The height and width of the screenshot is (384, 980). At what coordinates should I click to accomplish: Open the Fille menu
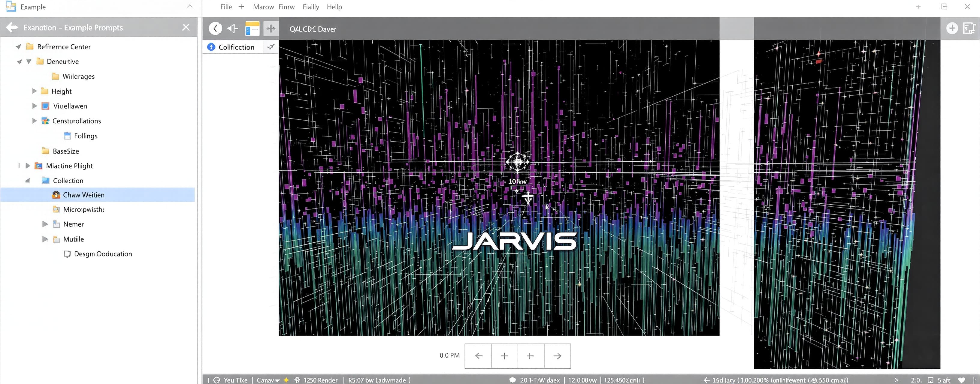[226, 7]
